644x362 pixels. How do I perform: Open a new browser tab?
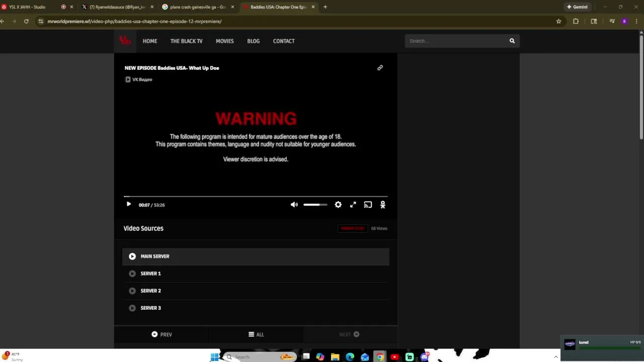point(325,7)
